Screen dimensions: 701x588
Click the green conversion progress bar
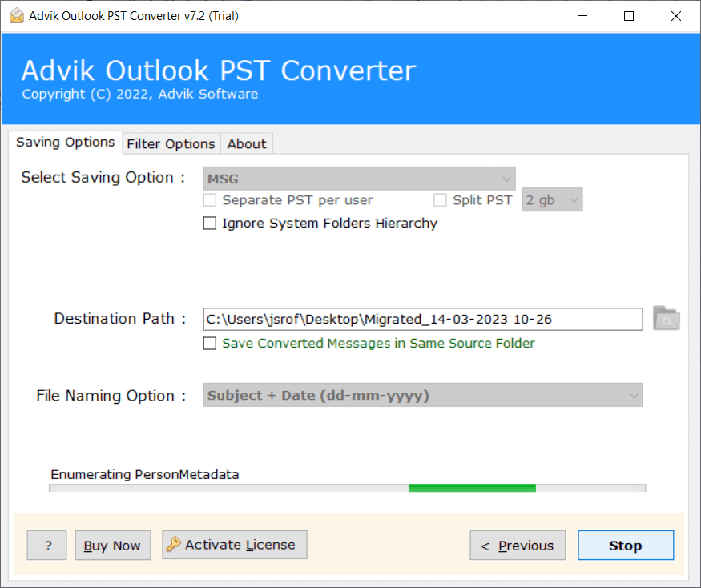click(348, 488)
